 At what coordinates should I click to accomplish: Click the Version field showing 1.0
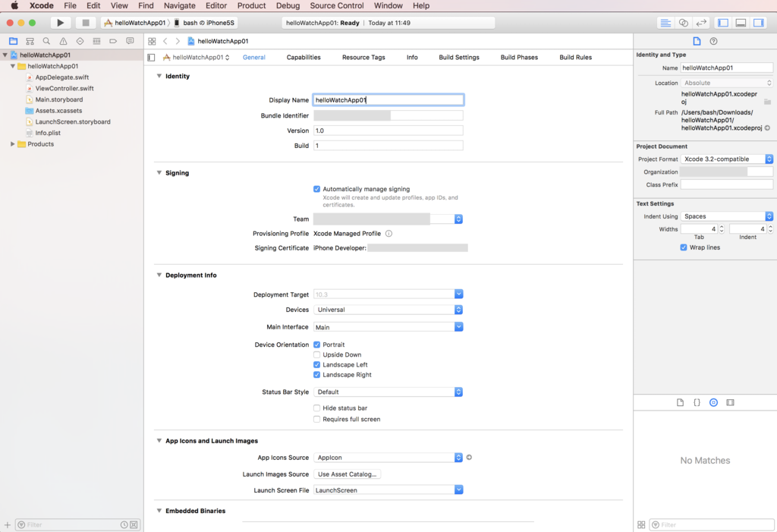pos(388,131)
